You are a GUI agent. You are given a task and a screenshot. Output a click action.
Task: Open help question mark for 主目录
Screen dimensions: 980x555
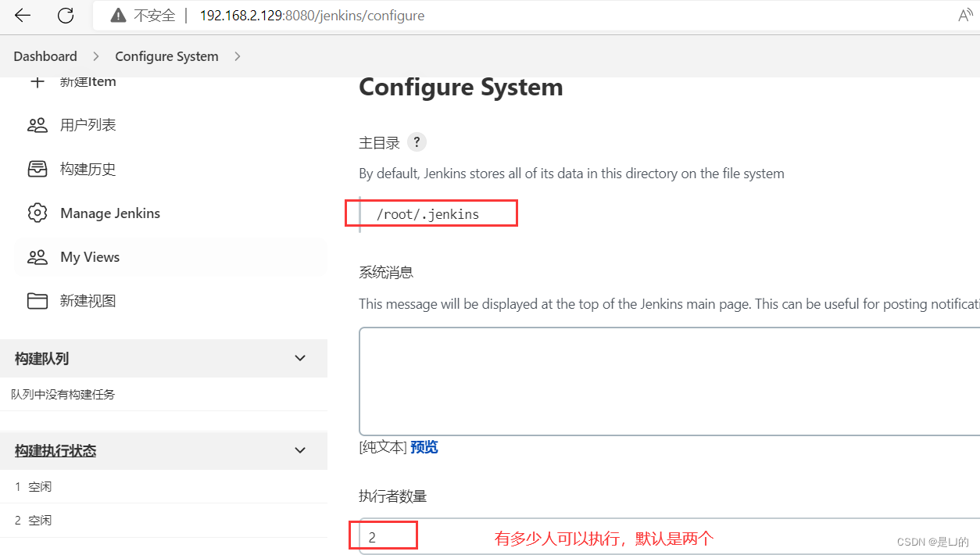click(x=417, y=142)
